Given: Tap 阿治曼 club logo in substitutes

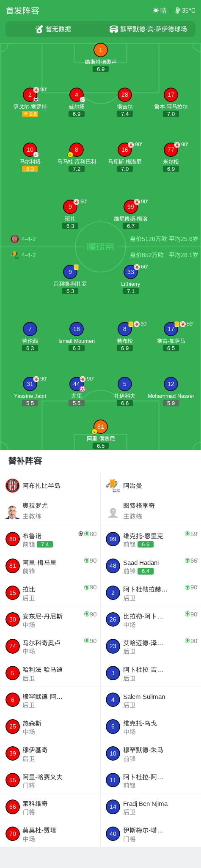Looking at the screenshot, I should click(x=113, y=485).
